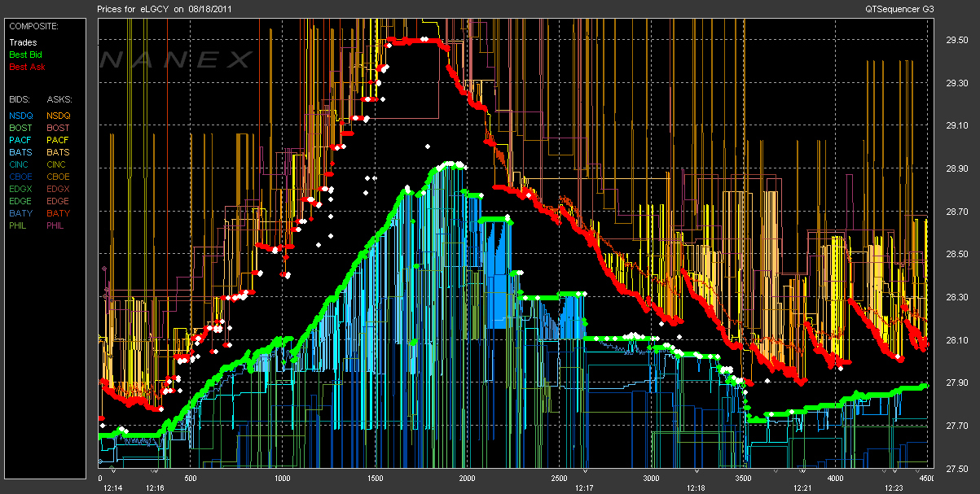Click EDGE in the ASKS column

(59, 201)
